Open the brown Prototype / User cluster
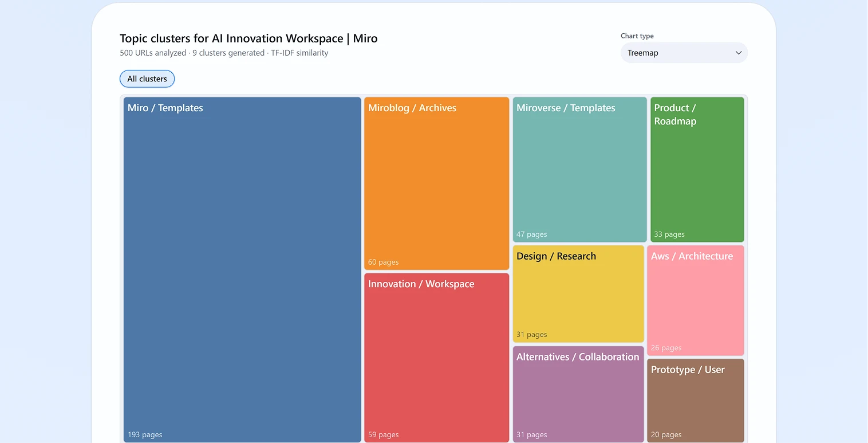 [x=696, y=401]
